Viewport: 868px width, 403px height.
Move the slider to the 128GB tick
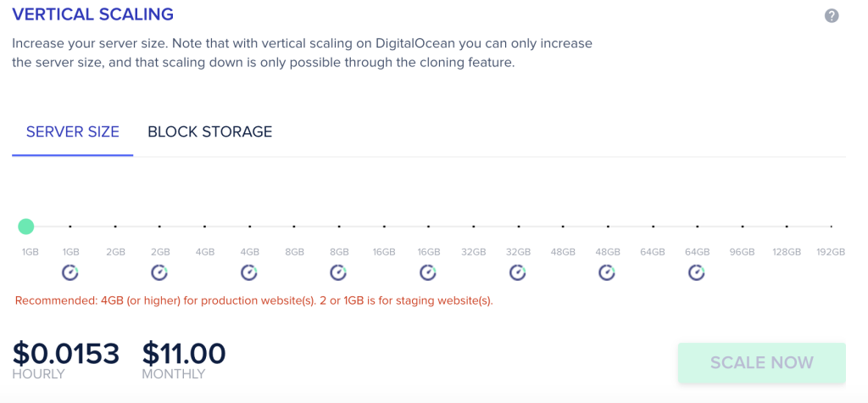[787, 227]
